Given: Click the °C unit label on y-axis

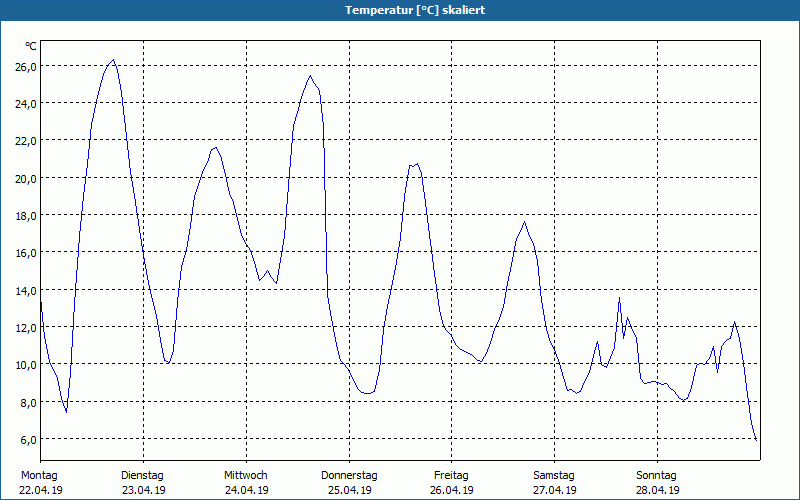Looking at the screenshot, I should (x=31, y=46).
